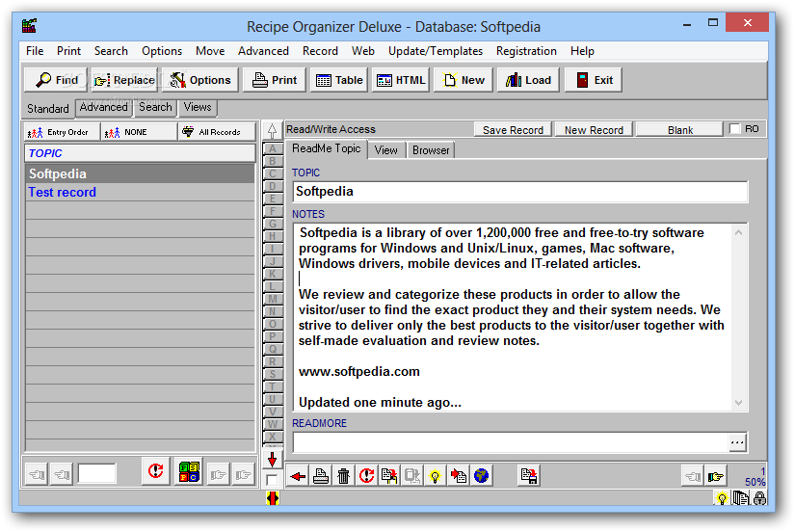
Task: Click the Blank button
Action: click(680, 130)
